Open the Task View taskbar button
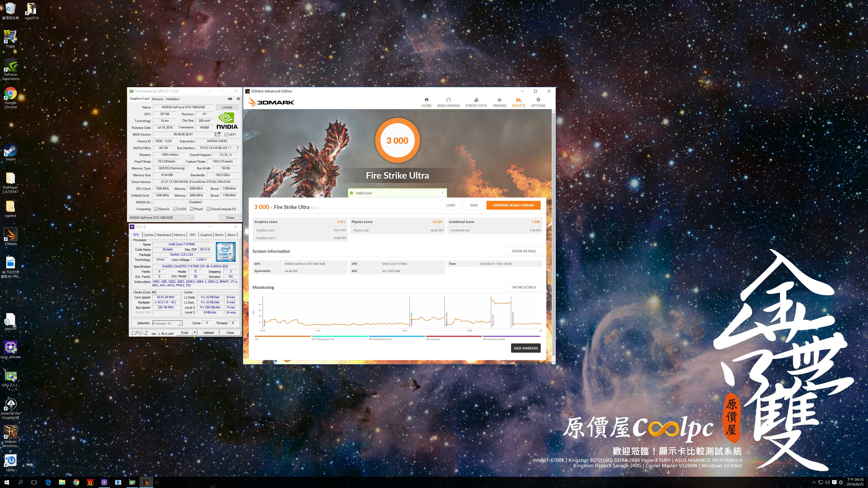The image size is (868, 488). (34, 482)
